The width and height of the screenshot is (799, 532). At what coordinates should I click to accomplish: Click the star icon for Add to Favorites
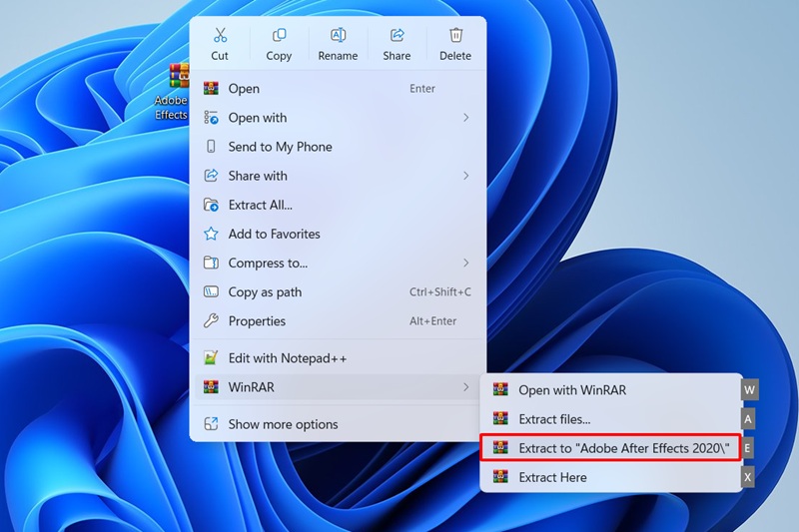click(211, 234)
